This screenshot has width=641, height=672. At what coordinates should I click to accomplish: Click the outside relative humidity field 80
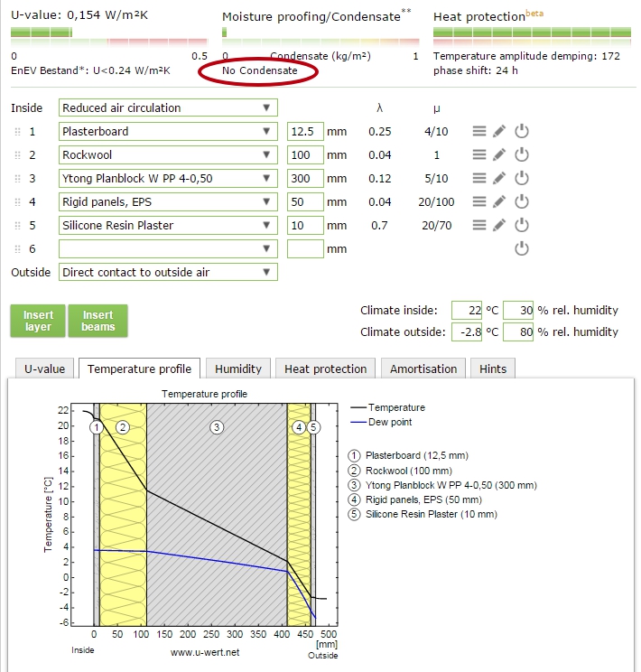click(518, 331)
